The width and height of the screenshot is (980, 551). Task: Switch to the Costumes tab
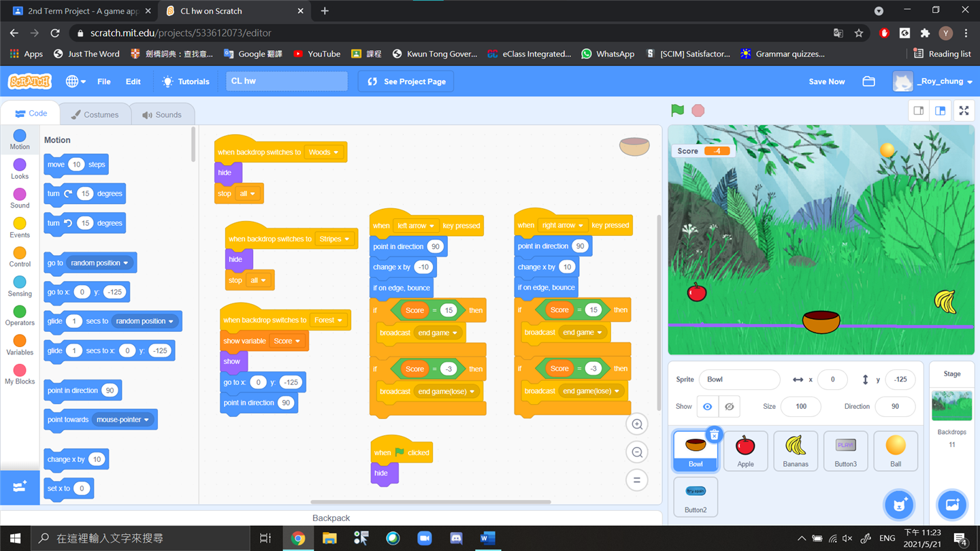coord(95,114)
